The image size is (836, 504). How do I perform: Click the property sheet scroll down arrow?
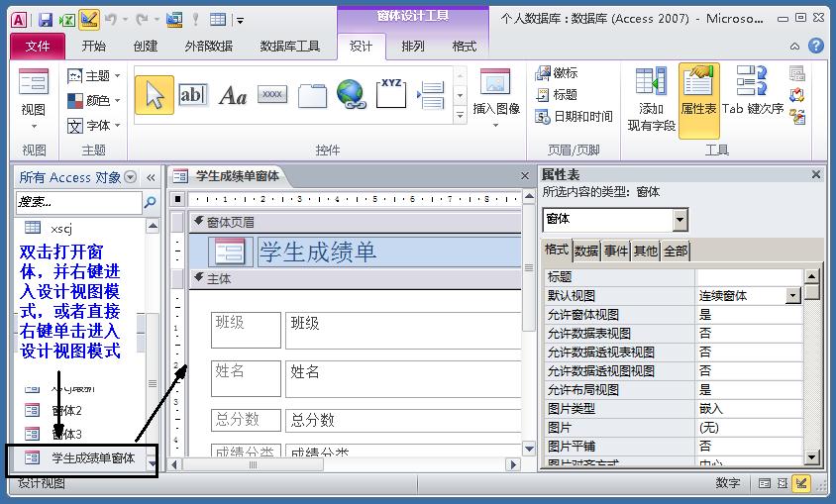[x=811, y=456]
